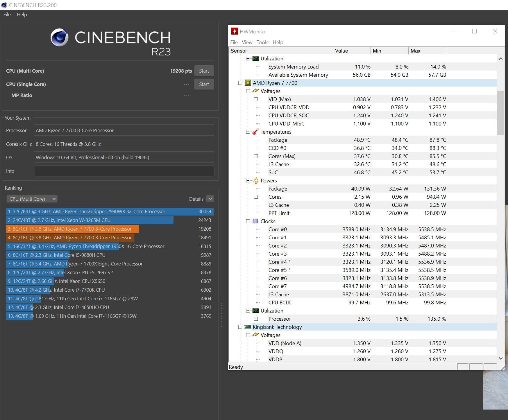Select the i7-1165G7 @15W ranking entry

[110, 316]
